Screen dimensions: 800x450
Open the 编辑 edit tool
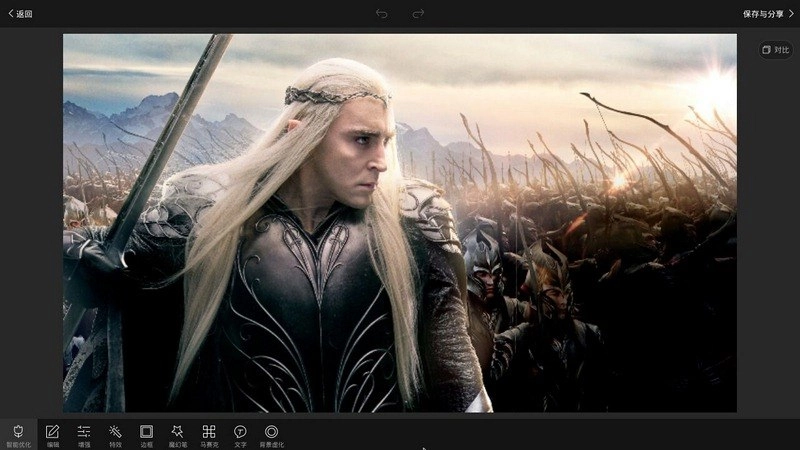click(53, 434)
